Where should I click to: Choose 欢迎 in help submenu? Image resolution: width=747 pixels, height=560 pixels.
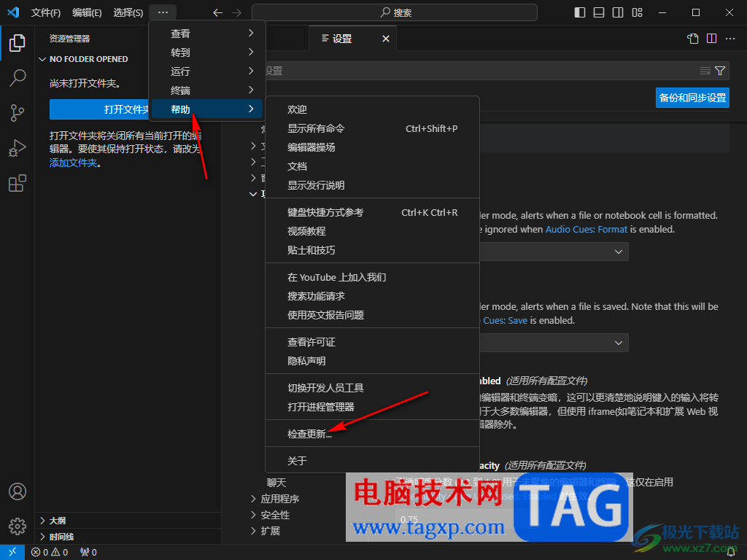pyautogui.click(x=372, y=109)
